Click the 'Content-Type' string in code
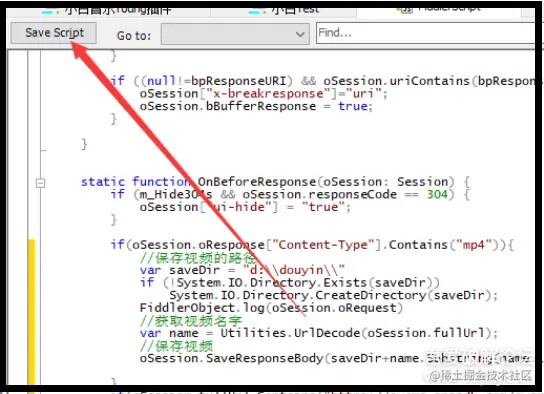This screenshot has height=394, width=544. 323,245
